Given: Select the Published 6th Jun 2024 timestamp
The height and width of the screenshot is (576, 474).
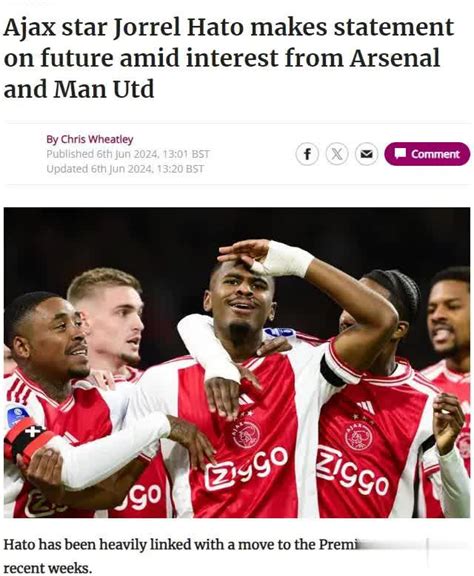Looking at the screenshot, I should click(x=128, y=154).
